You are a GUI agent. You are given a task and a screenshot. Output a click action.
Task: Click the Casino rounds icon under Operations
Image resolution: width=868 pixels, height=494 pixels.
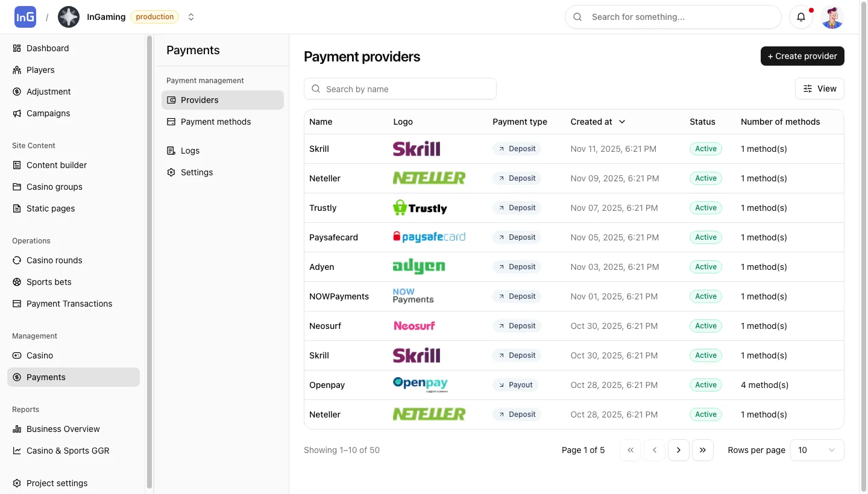[16, 260]
